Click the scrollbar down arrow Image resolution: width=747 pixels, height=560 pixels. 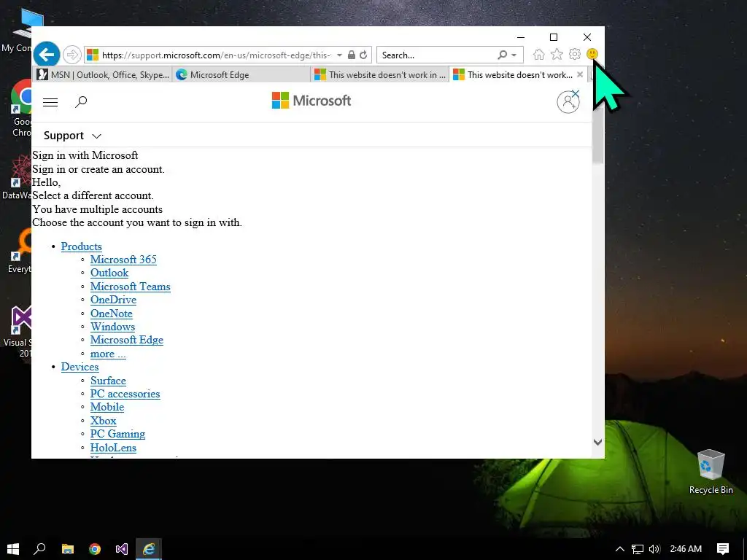597,443
